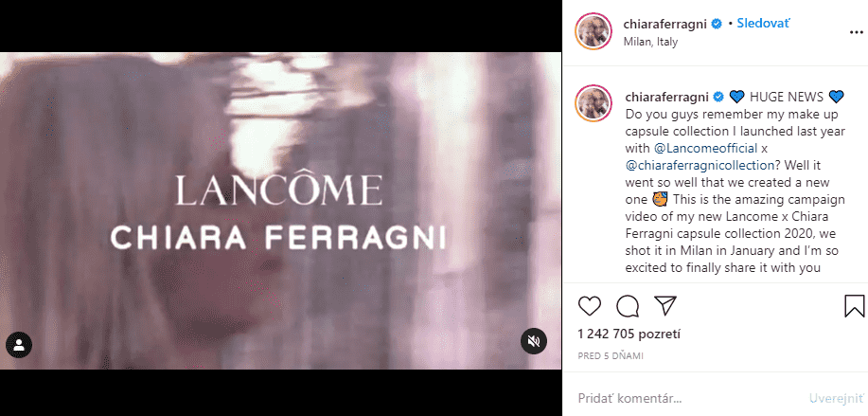
Task: Click the Uverejniť post button
Action: coord(836,398)
